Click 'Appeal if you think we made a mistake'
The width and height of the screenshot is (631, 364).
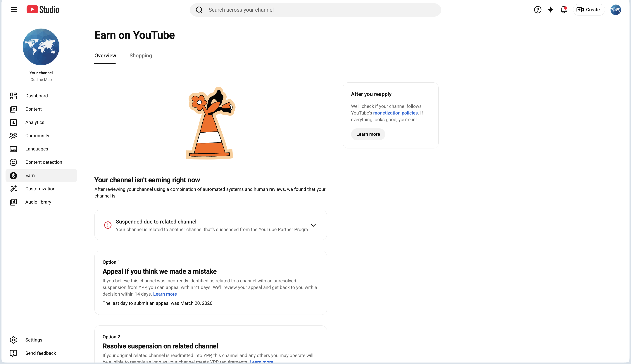(x=160, y=271)
